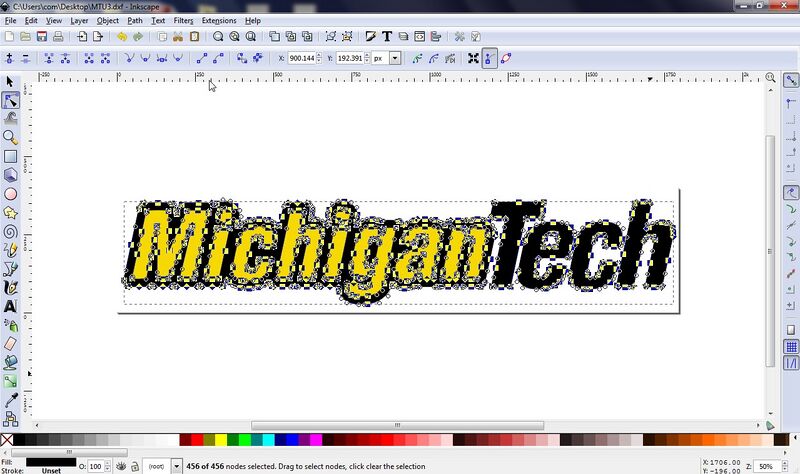Click the Redo arrow icon

pyautogui.click(x=138, y=37)
